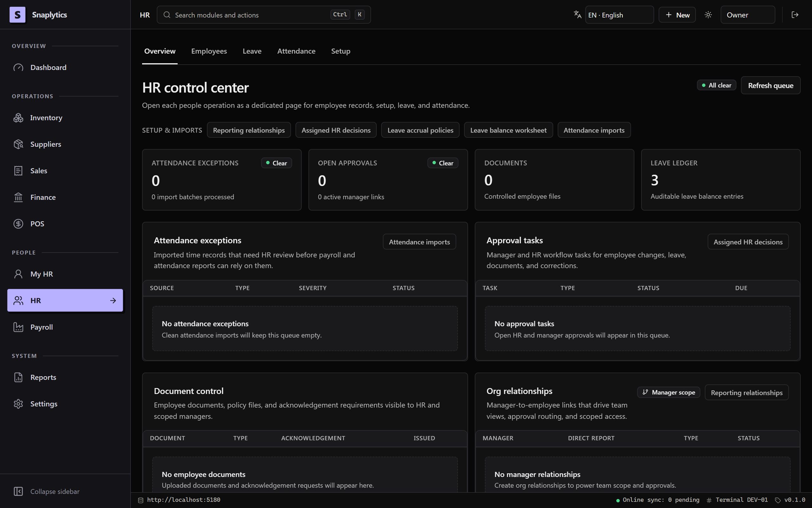Open Reporting relationships in Setup & Imports row
The image size is (812, 508).
point(249,130)
